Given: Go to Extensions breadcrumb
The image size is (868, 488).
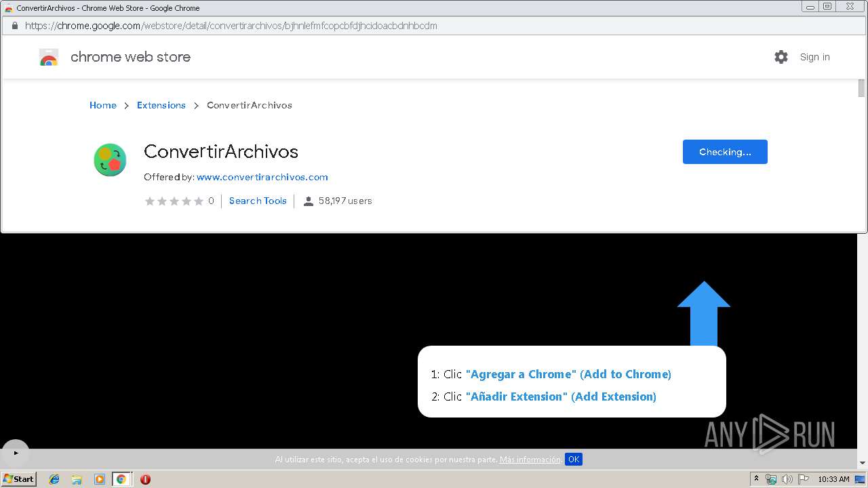Looking at the screenshot, I should click(161, 105).
